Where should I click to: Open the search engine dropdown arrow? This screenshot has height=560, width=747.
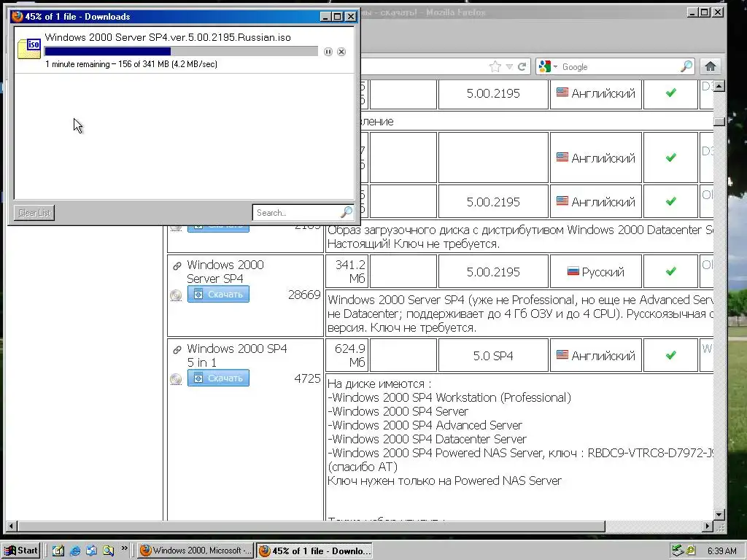coord(555,66)
